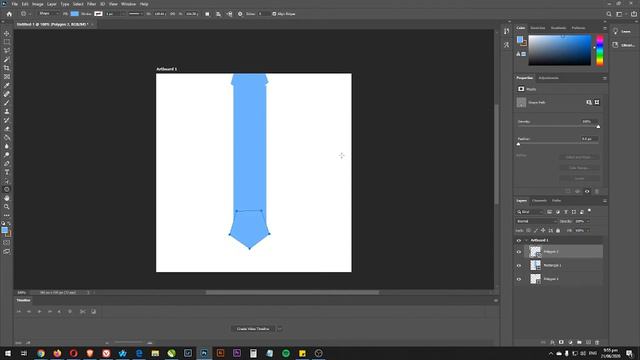Click the Density slider in Properties

558,127
